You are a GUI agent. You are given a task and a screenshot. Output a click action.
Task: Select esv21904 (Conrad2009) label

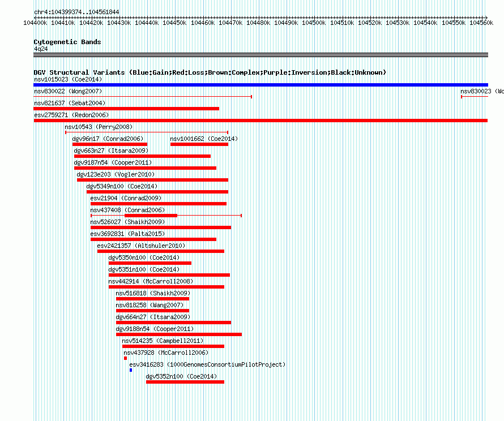126,198
